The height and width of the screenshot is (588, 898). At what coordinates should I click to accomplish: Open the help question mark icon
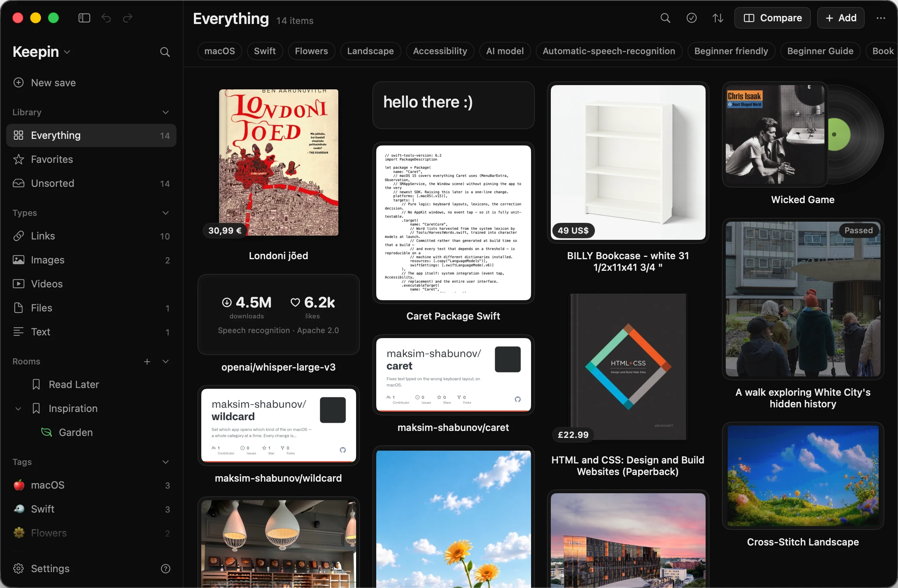[166, 568]
